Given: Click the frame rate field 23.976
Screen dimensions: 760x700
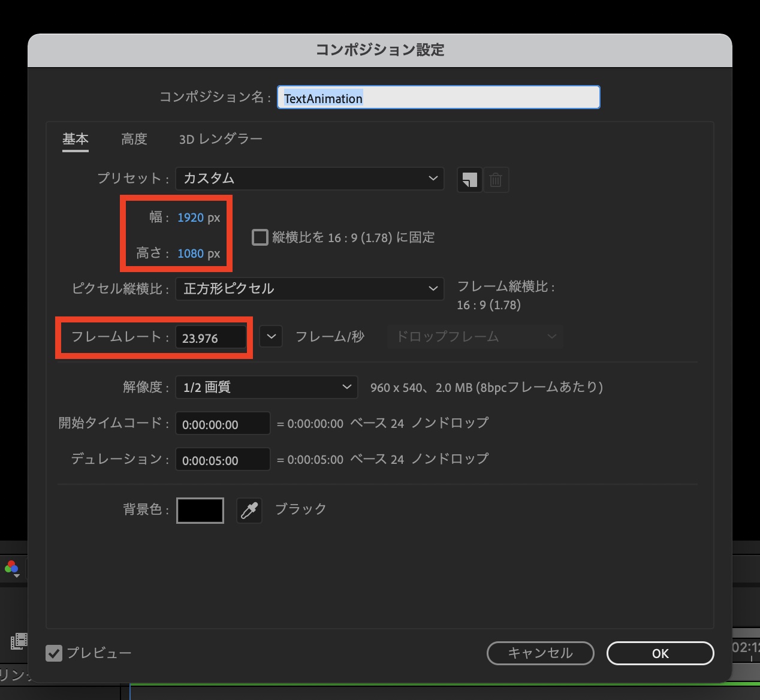Looking at the screenshot, I should 210,337.
